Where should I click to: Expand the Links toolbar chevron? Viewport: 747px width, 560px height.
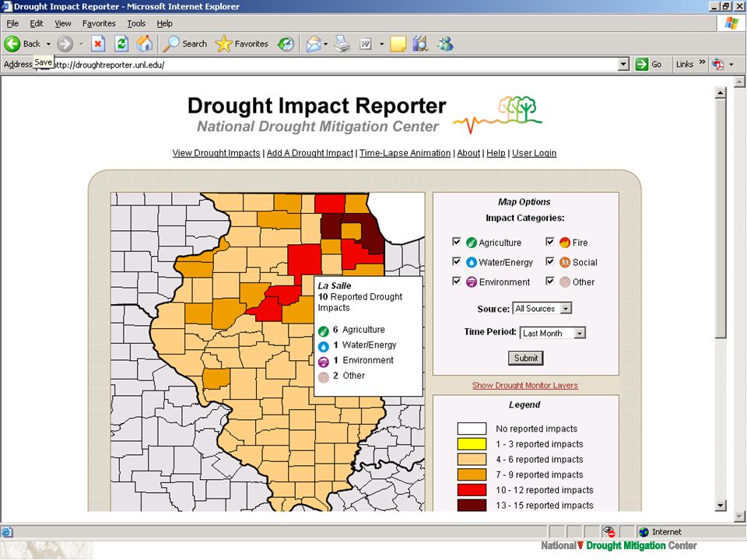pyautogui.click(x=702, y=62)
